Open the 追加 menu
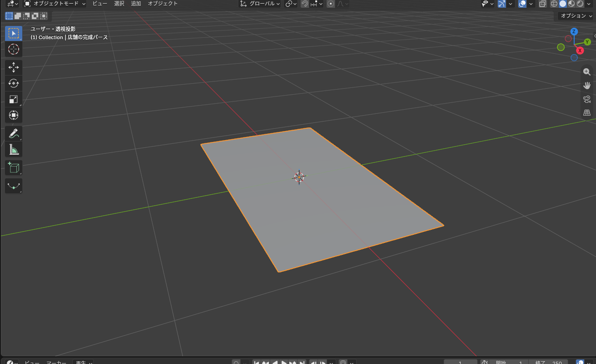The height and width of the screenshot is (364, 596). 136,4
